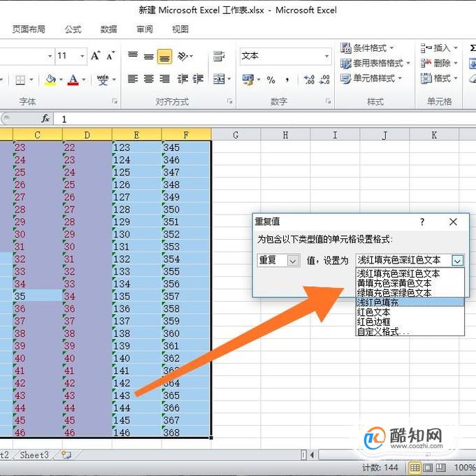Open the 视图 ribbon tab
The width and height of the screenshot is (476, 476).
tap(180, 29)
